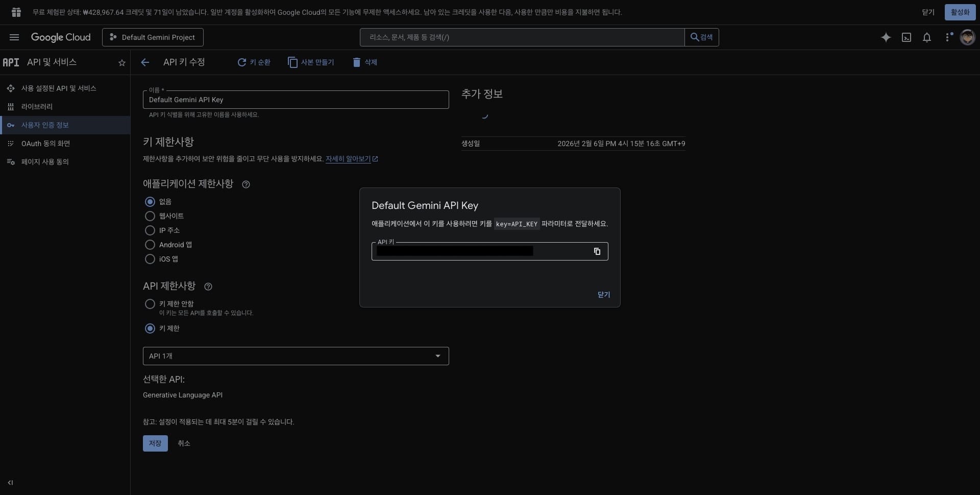Pin API 및 서비스 with star icon
This screenshot has height=495, width=980.
pyautogui.click(x=121, y=63)
